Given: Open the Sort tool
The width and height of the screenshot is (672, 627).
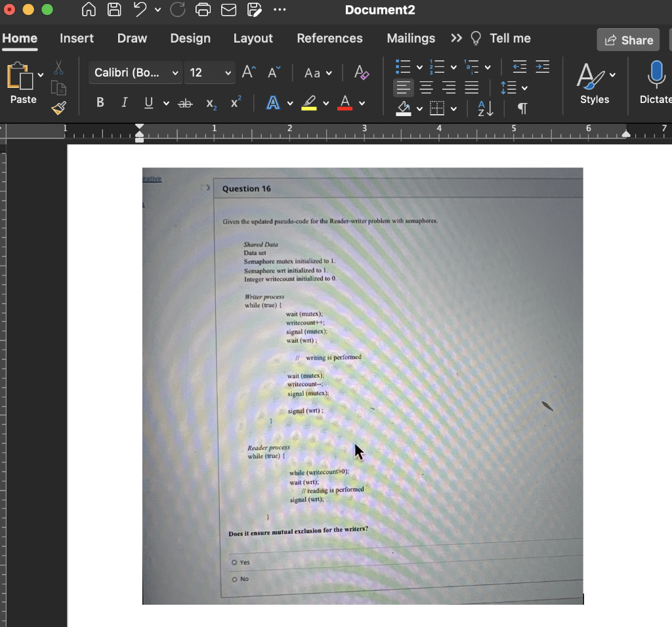Looking at the screenshot, I should click(x=483, y=109).
